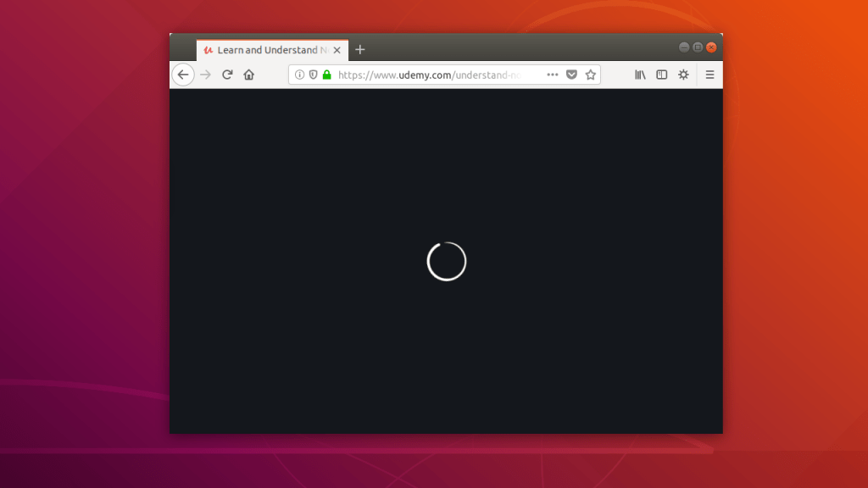This screenshot has height=488, width=868.
Task: Expand the browser back-history via back arrow
Action: 183,75
